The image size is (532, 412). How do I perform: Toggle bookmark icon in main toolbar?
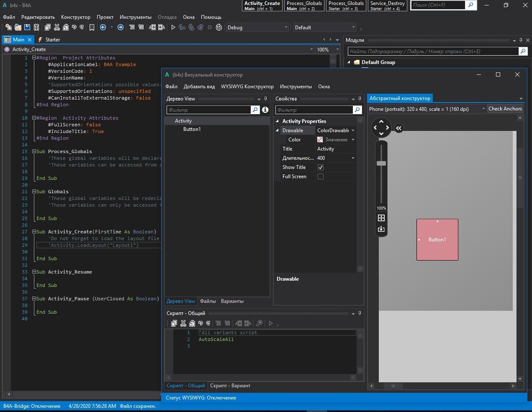pyautogui.click(x=92, y=27)
